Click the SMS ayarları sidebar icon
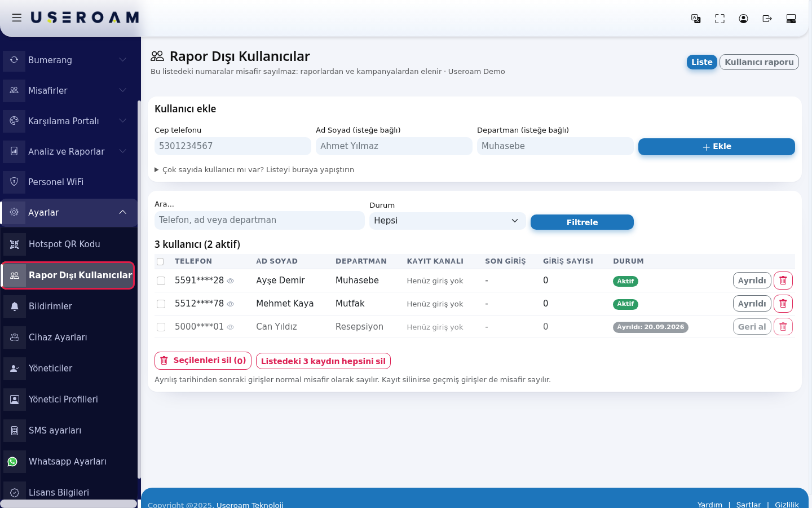Image resolution: width=812 pixels, height=508 pixels. click(15, 431)
